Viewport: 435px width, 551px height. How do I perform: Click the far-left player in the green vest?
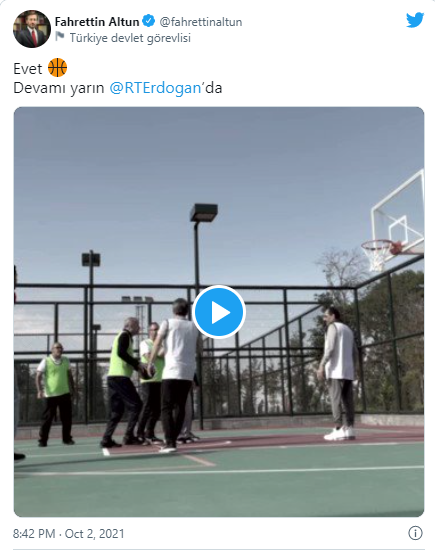click(x=56, y=394)
